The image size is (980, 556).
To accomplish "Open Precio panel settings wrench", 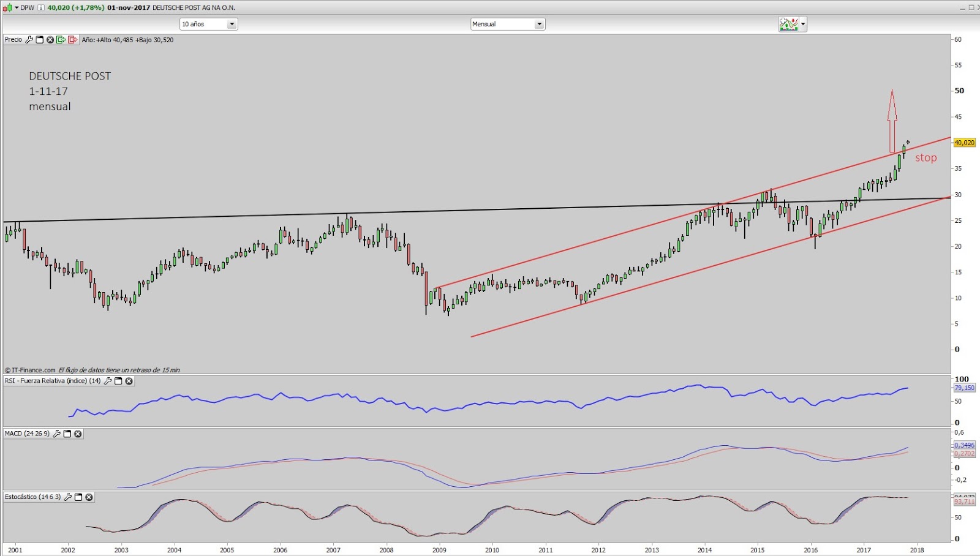I will (29, 40).
